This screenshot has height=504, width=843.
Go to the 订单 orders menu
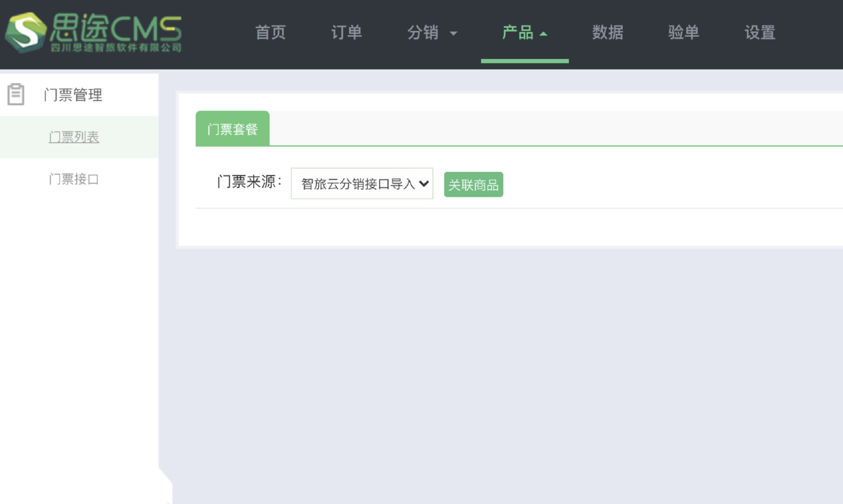pyautogui.click(x=347, y=33)
